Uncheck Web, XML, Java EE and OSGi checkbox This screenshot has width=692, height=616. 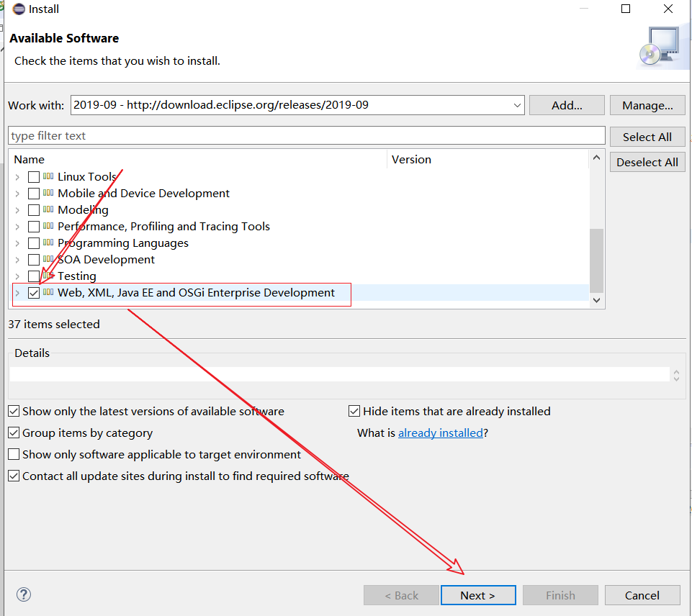click(34, 293)
